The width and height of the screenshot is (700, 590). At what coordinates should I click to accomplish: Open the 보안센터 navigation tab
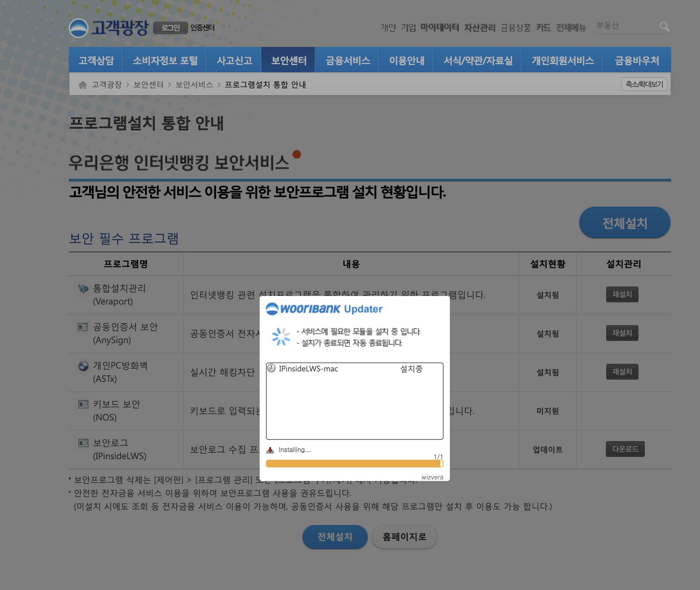tap(288, 60)
